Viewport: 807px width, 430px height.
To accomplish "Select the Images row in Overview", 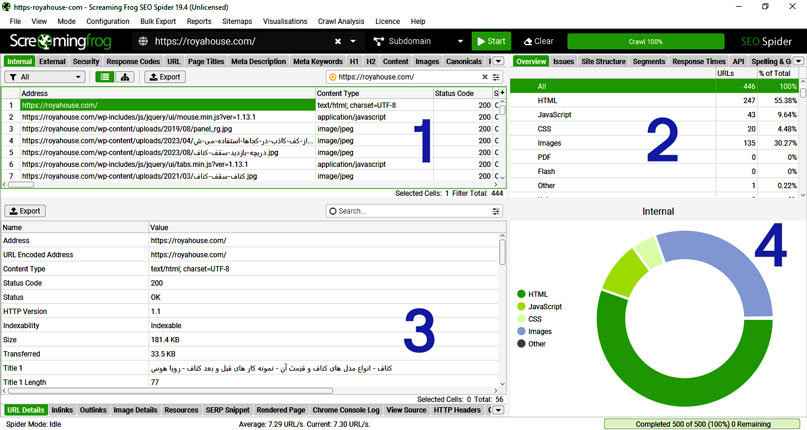I will pyautogui.click(x=655, y=143).
